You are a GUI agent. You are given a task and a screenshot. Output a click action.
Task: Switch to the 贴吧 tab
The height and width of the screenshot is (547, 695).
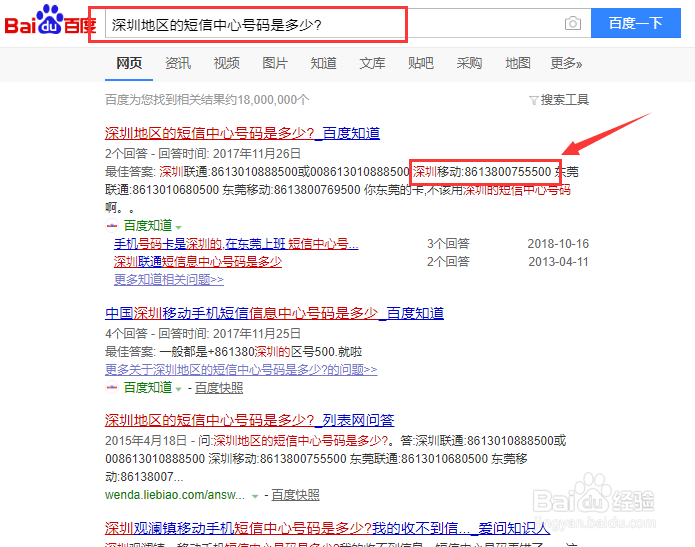(x=421, y=63)
